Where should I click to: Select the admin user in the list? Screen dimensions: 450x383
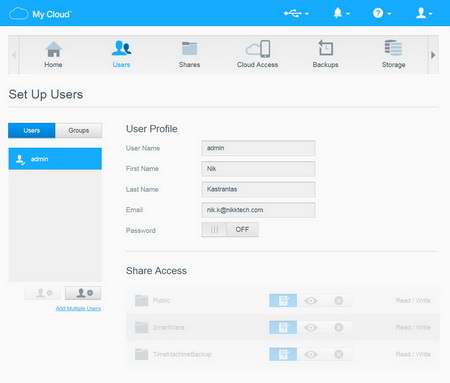tap(55, 159)
